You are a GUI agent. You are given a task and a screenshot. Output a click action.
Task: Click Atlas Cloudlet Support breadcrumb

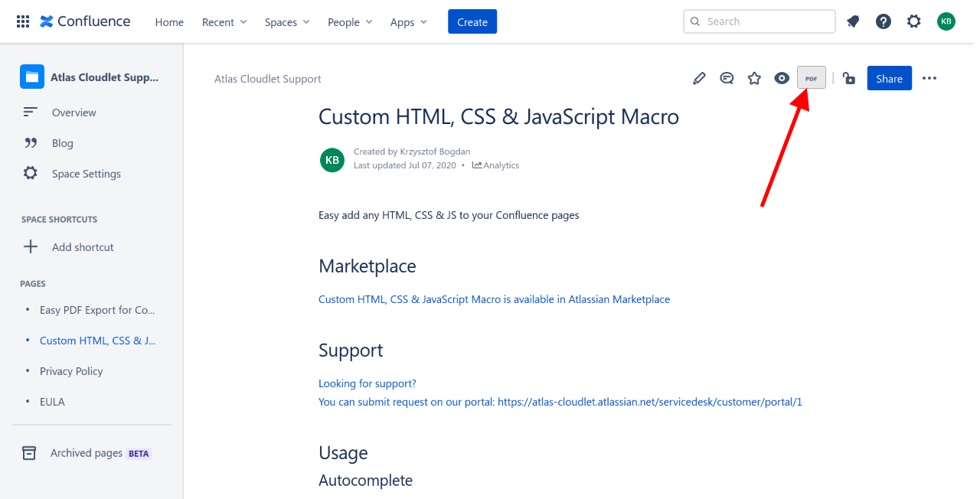[x=268, y=79]
